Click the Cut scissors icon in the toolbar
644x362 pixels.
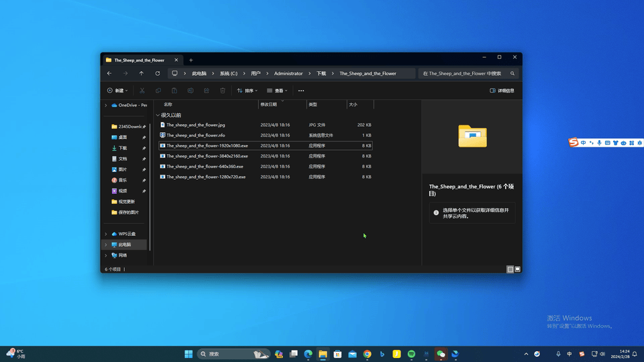(142, 90)
